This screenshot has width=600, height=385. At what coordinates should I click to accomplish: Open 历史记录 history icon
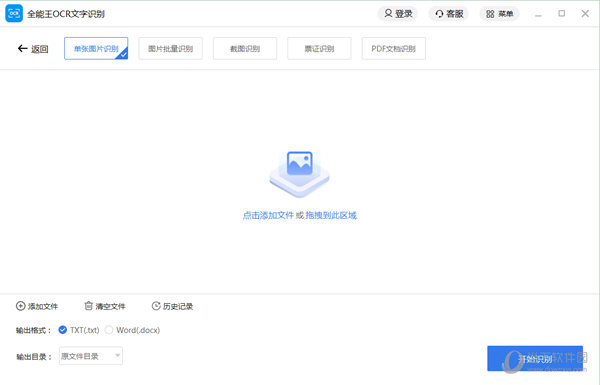coord(156,306)
